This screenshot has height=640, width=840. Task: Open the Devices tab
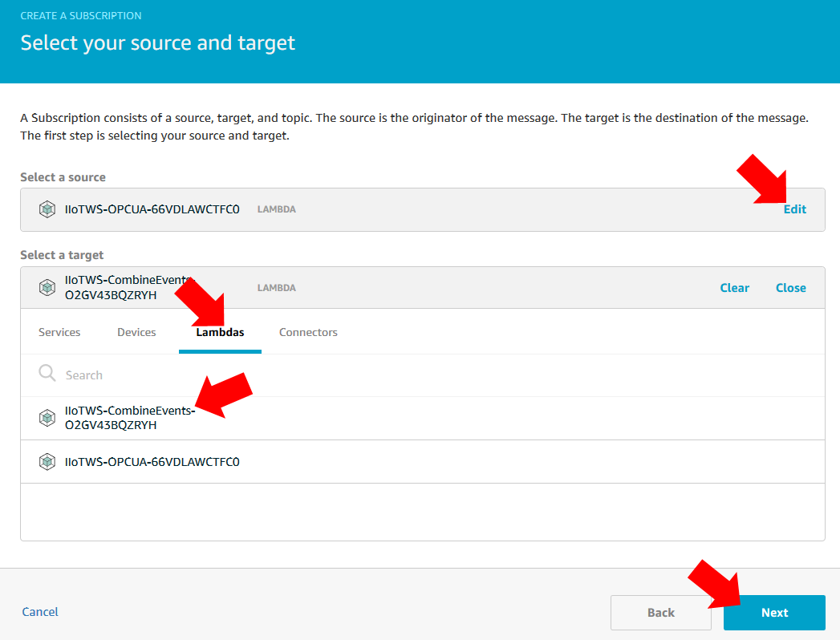136,332
